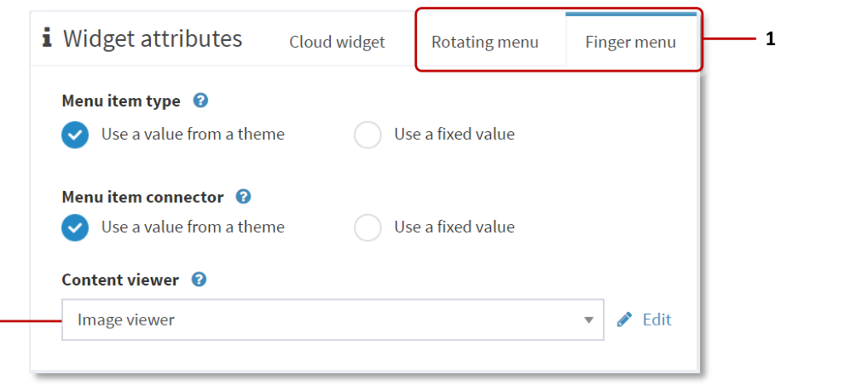Click the Image viewer dropdown arrow
Screen dimensions: 868x392
[x=588, y=320]
